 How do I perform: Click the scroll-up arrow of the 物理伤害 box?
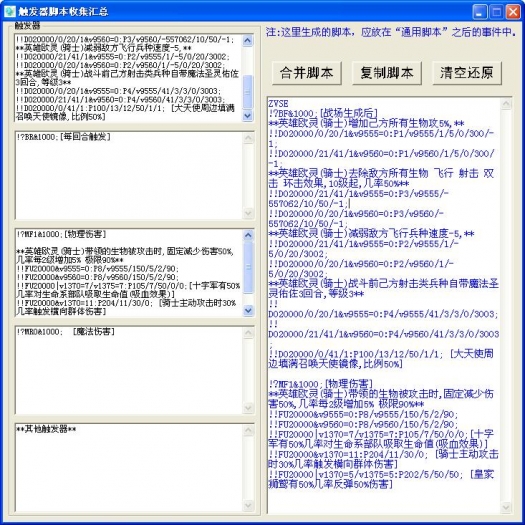pyautogui.click(x=248, y=235)
